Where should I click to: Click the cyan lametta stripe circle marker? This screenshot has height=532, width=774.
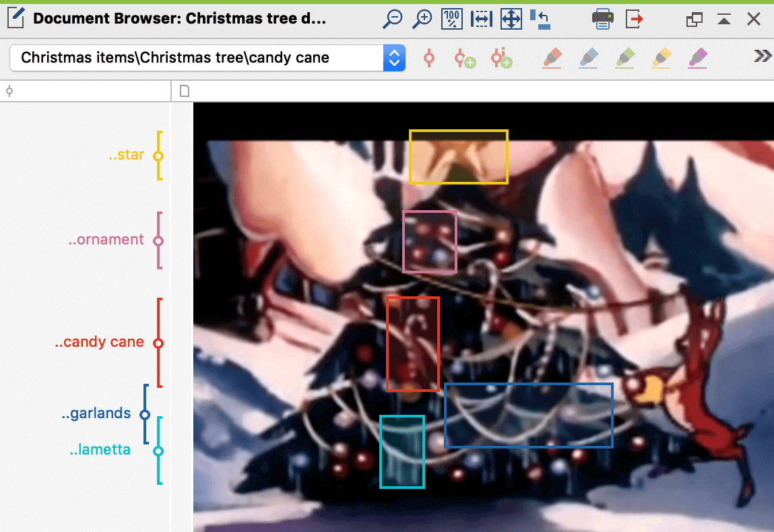(158, 451)
